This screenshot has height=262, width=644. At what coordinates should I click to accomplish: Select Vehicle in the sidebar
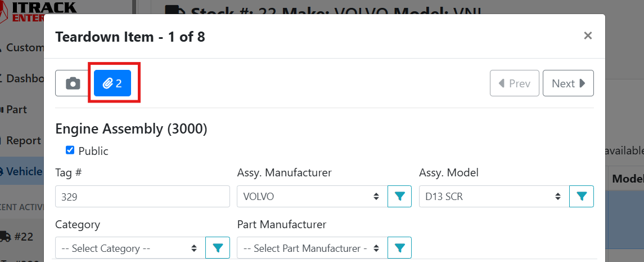(x=22, y=171)
